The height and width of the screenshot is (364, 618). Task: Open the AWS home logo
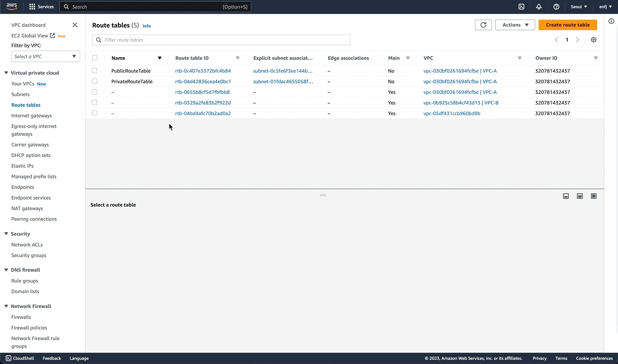pos(12,7)
